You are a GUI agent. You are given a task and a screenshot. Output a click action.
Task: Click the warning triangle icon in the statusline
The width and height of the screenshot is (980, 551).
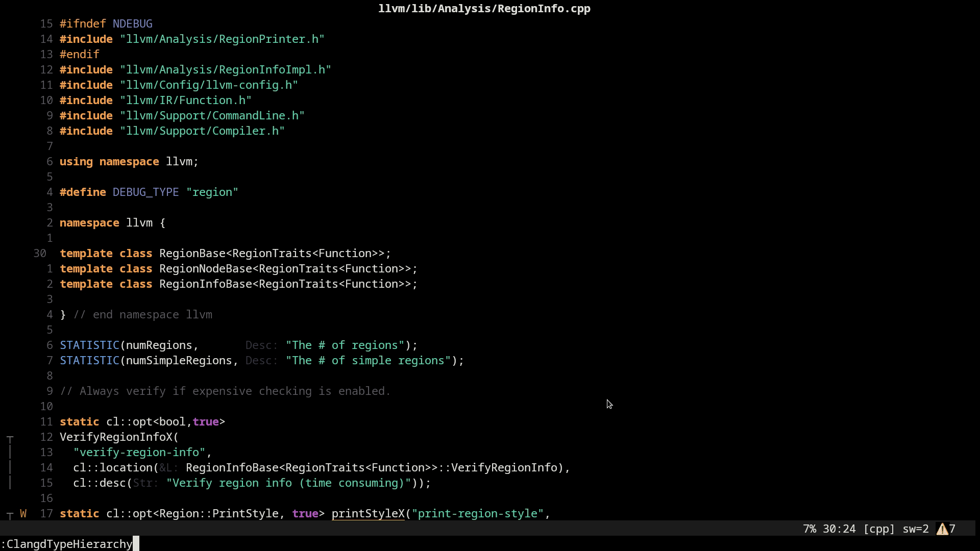click(x=942, y=529)
